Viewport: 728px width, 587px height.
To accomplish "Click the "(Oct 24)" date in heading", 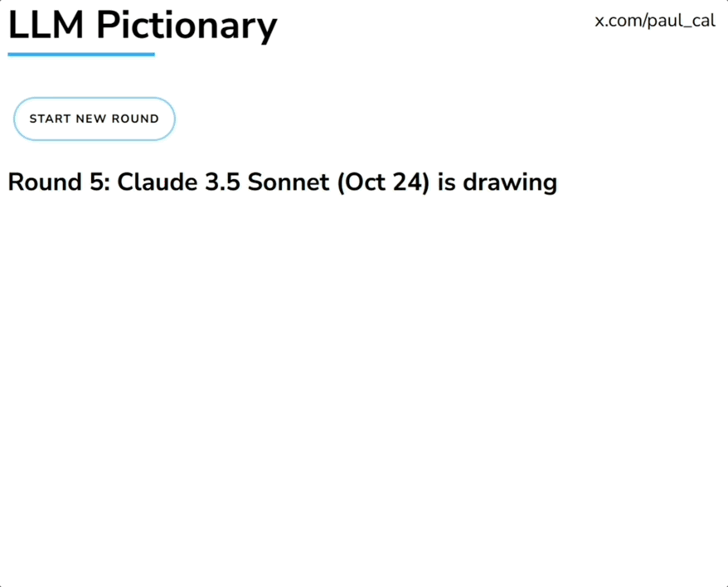I will point(383,182).
